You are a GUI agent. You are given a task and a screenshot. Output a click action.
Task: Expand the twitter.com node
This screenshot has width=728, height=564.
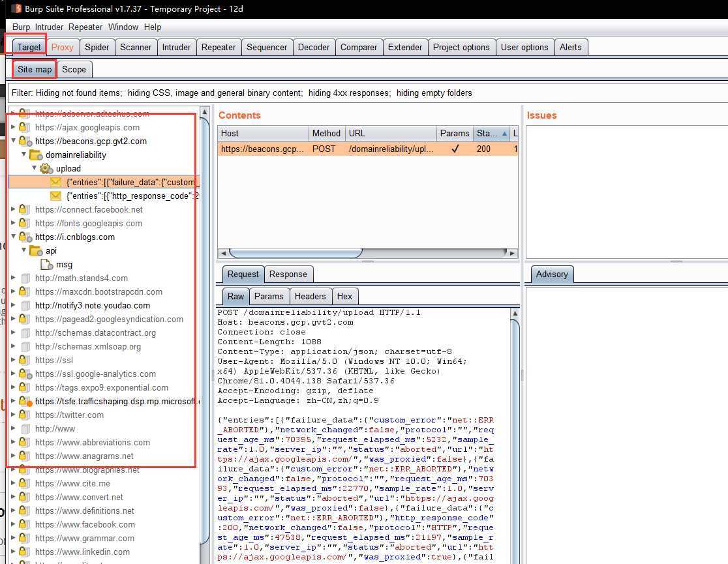coord(13,415)
